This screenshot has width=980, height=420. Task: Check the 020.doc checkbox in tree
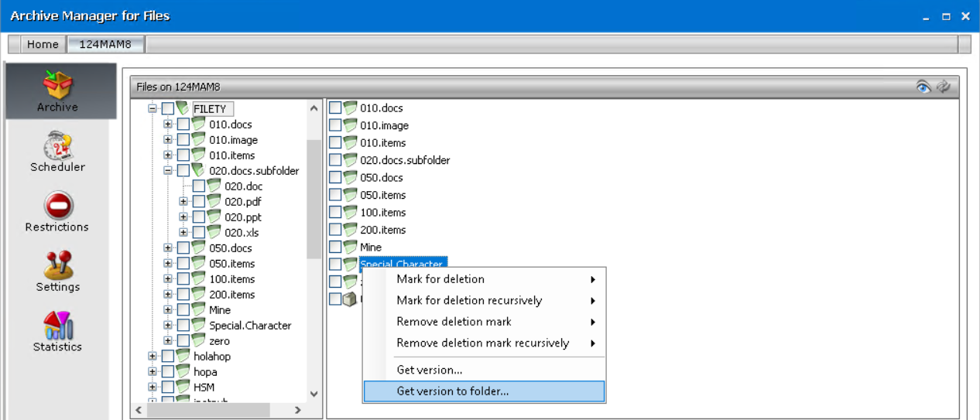click(199, 186)
